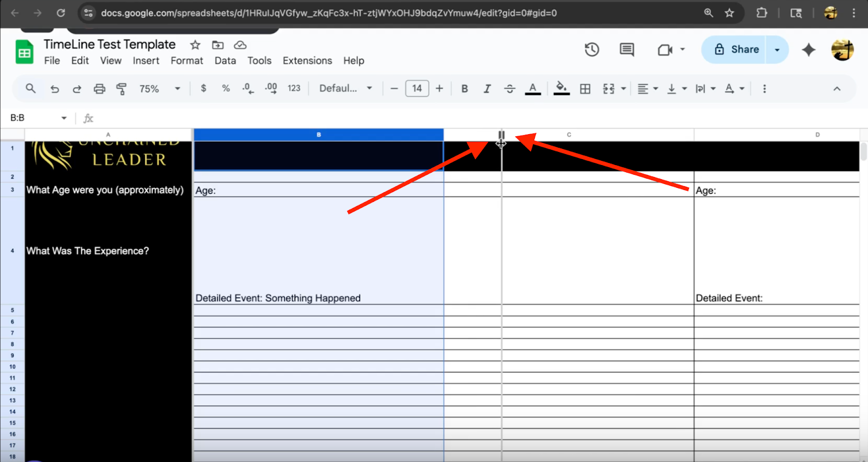
Task: Open the File menu
Action: pos(52,61)
